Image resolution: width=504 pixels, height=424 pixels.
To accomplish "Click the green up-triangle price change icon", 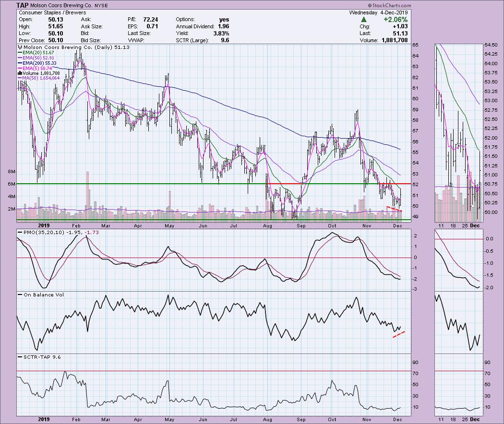I will [364, 20].
